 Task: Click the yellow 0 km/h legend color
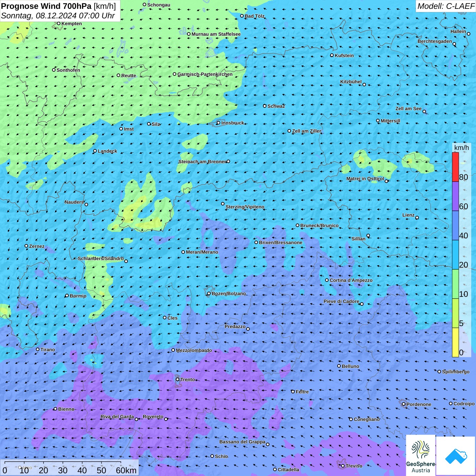point(455,342)
